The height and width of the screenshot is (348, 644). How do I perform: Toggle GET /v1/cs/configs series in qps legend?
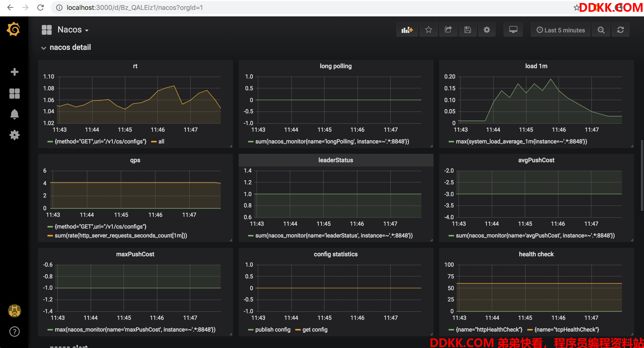point(101,227)
